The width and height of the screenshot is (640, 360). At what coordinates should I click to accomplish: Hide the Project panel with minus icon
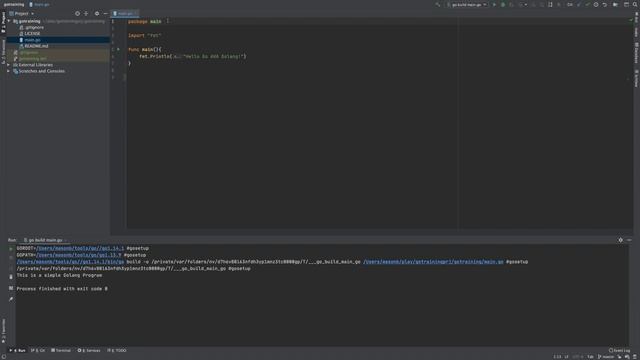(x=105, y=13)
